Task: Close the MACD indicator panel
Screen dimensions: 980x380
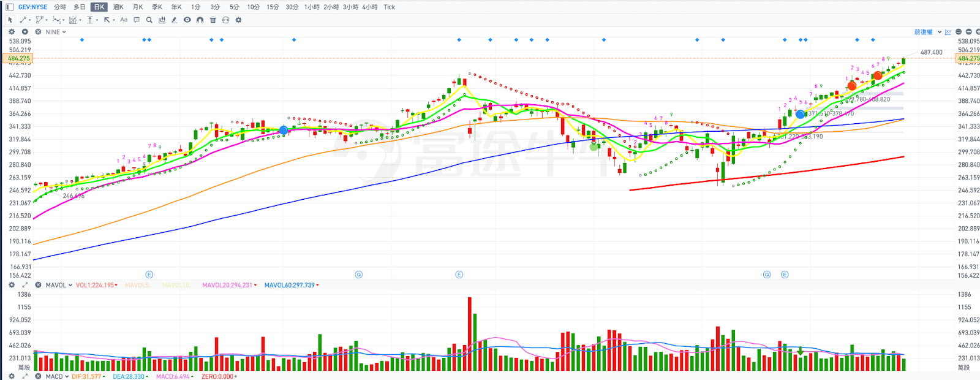Action: 38,376
